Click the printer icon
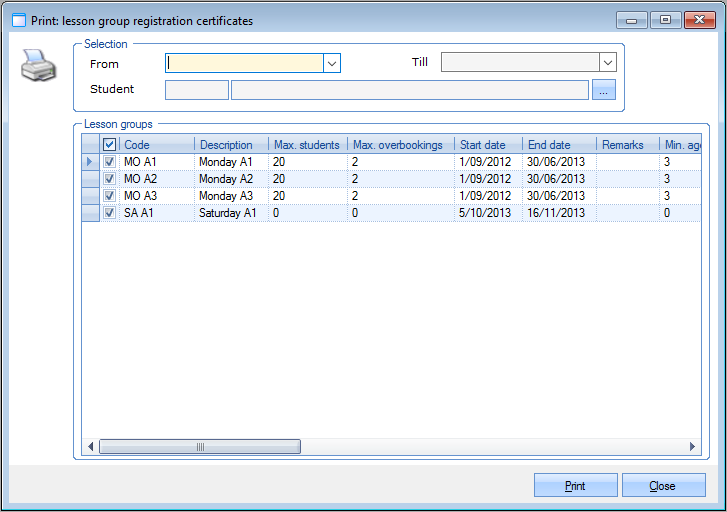This screenshot has width=727, height=512. pos(39,69)
